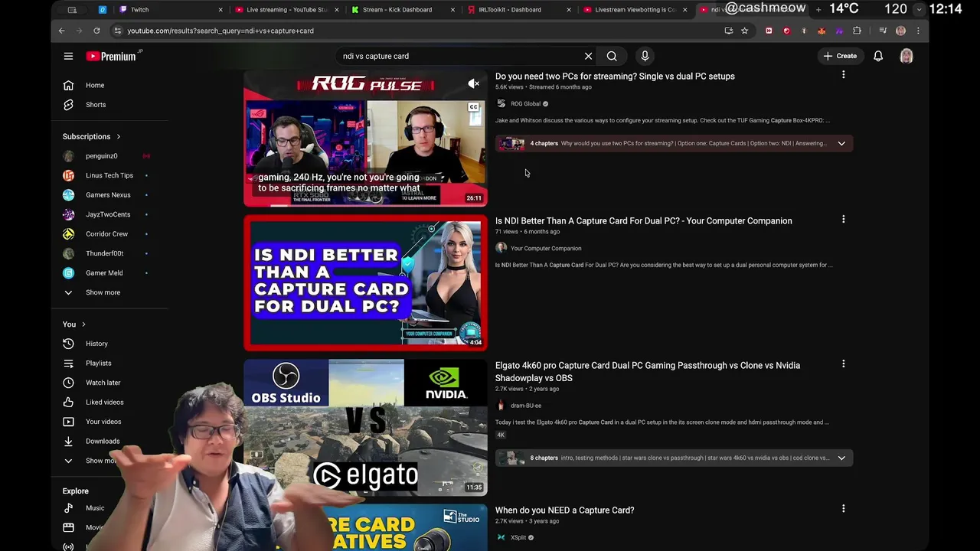
Task: Open the 'Do you need two PCs for streaming' title
Action: (615, 77)
